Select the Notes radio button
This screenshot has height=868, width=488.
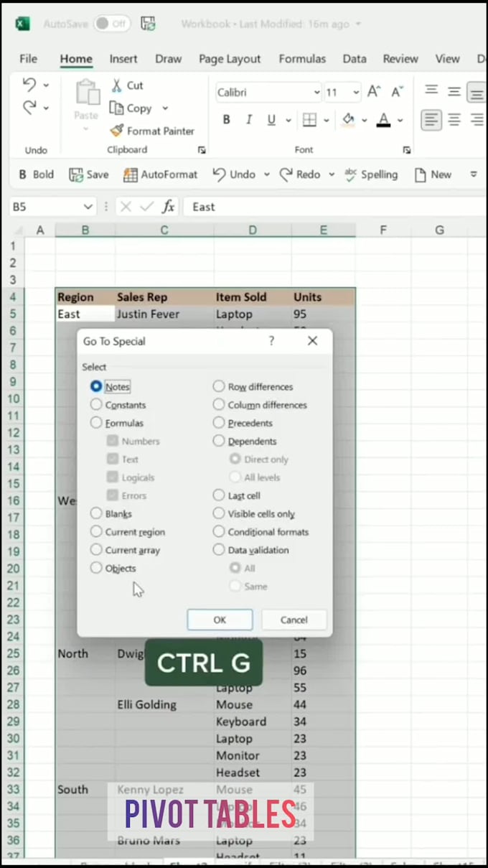(x=96, y=386)
